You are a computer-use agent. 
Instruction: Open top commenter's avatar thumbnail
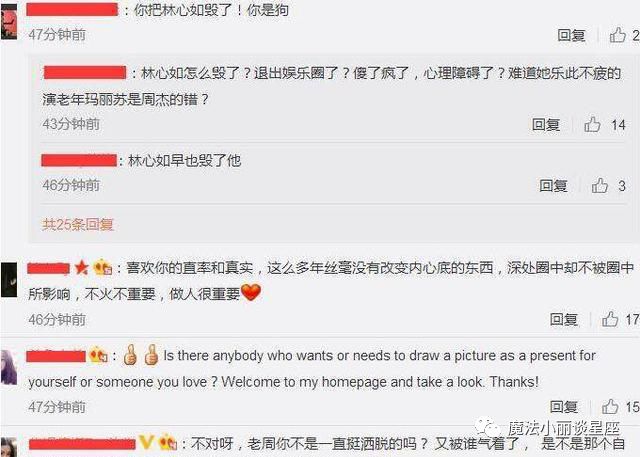(x=9, y=22)
